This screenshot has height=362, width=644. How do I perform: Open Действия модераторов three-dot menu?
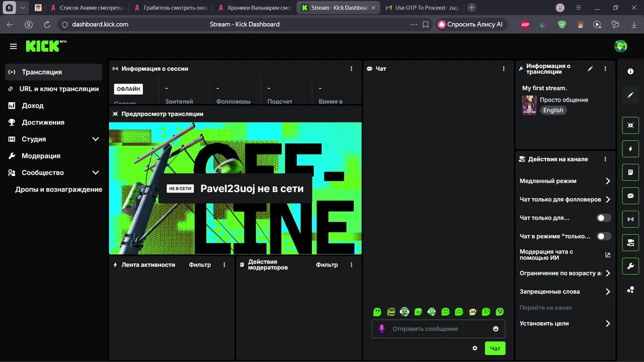click(x=352, y=265)
